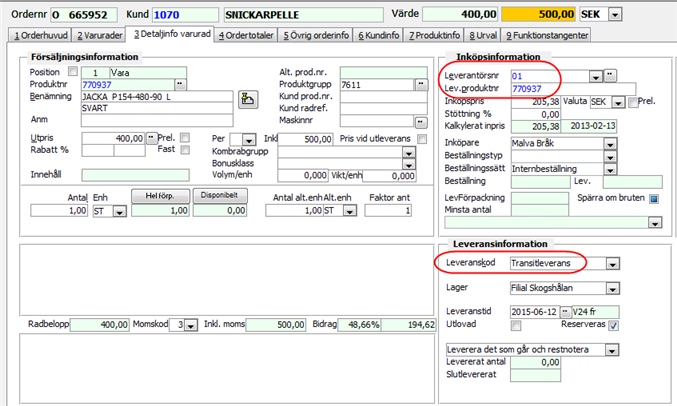Screen dimensions: 677x406
Task: Click the Kund prod.nr. field
Action: (383, 97)
